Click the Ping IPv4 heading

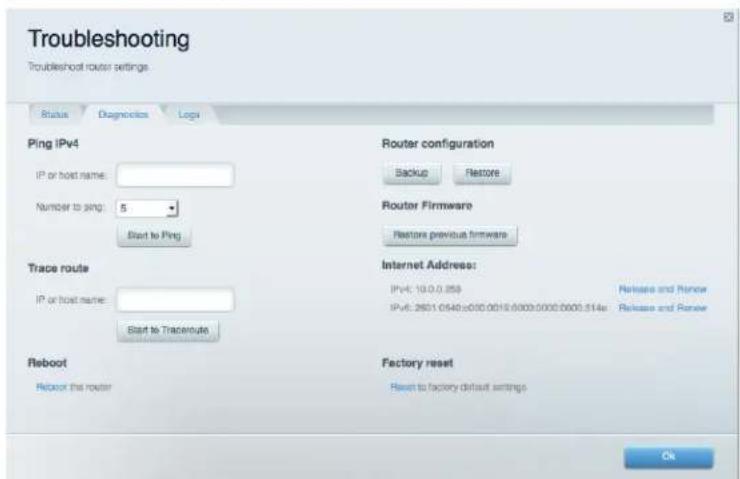coord(53,144)
